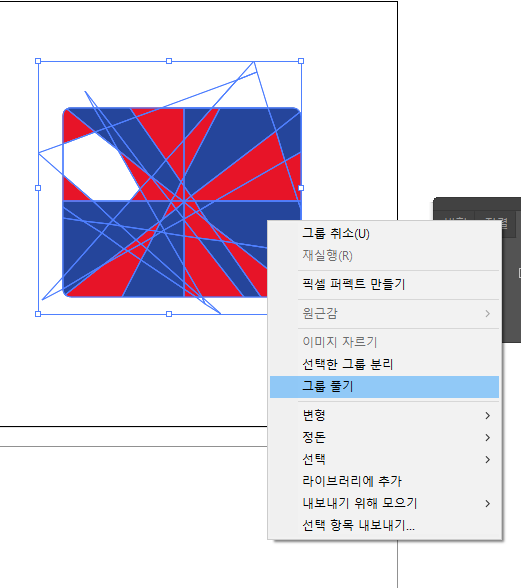Click bottom-left selection bounding box handle
Screen dimensions: 521x588
point(38,314)
